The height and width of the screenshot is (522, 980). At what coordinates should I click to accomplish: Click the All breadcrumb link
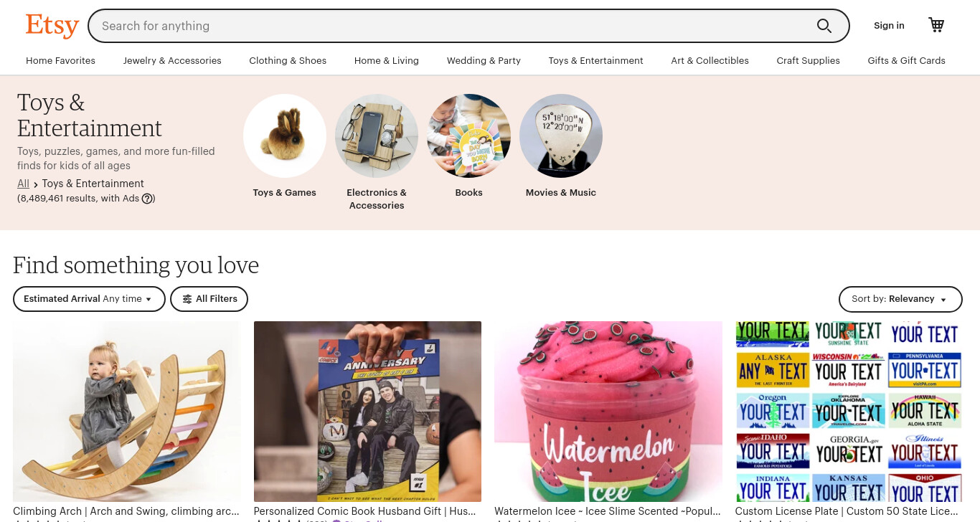[x=23, y=184]
